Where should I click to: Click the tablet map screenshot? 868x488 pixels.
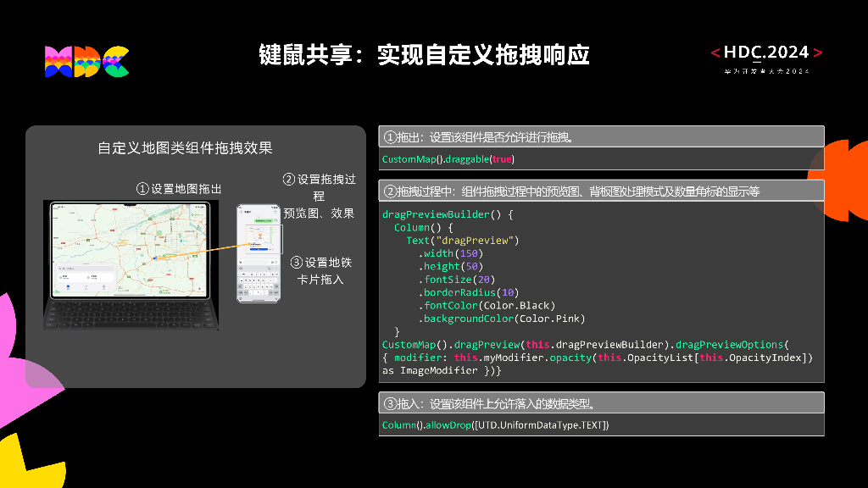(x=130, y=251)
